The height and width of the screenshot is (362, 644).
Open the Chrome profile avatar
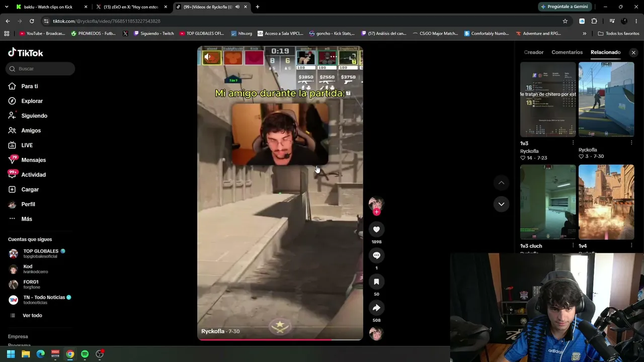(624, 21)
